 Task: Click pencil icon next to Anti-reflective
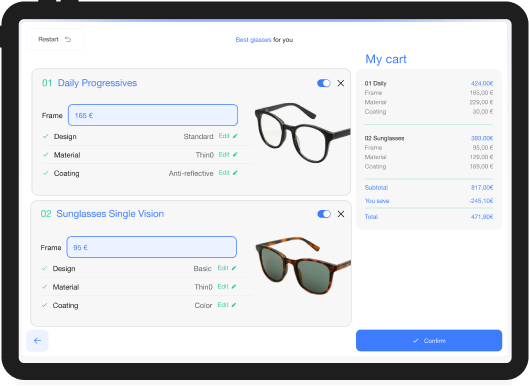pyautogui.click(x=235, y=173)
